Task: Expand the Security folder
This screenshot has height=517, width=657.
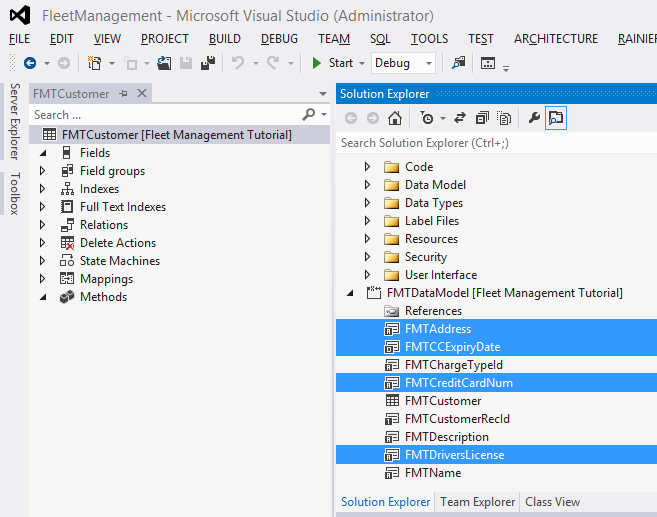Action: click(367, 257)
